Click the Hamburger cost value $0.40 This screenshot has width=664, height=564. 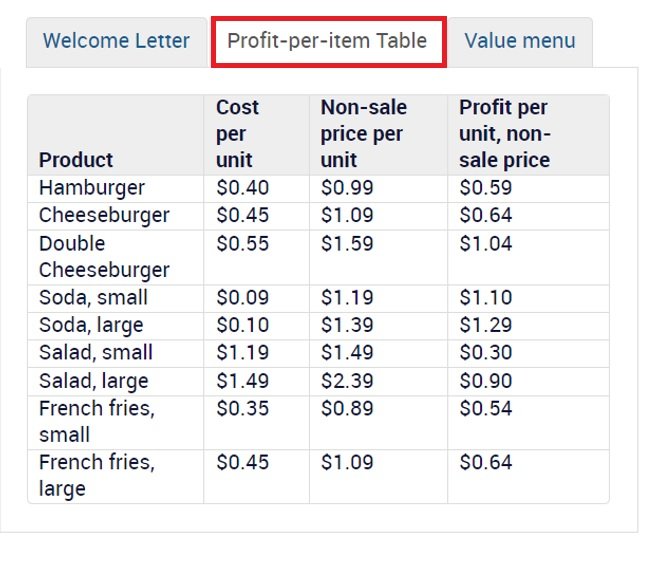coord(242,188)
